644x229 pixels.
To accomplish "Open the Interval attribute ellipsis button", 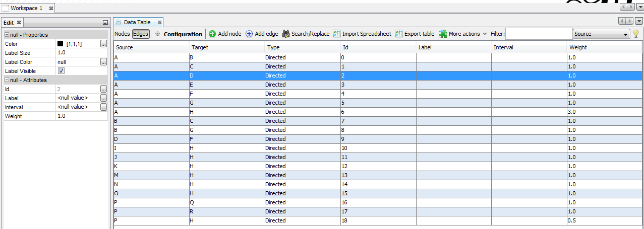I will (103, 107).
